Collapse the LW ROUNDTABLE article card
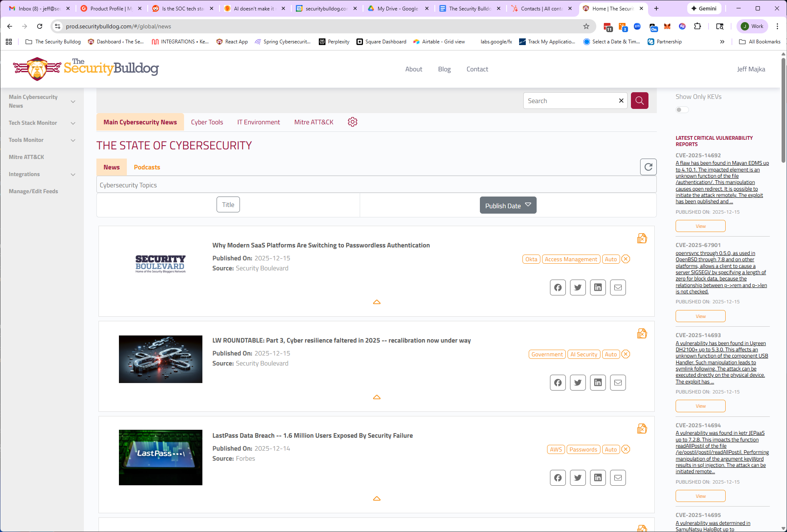787x532 pixels. (377, 397)
